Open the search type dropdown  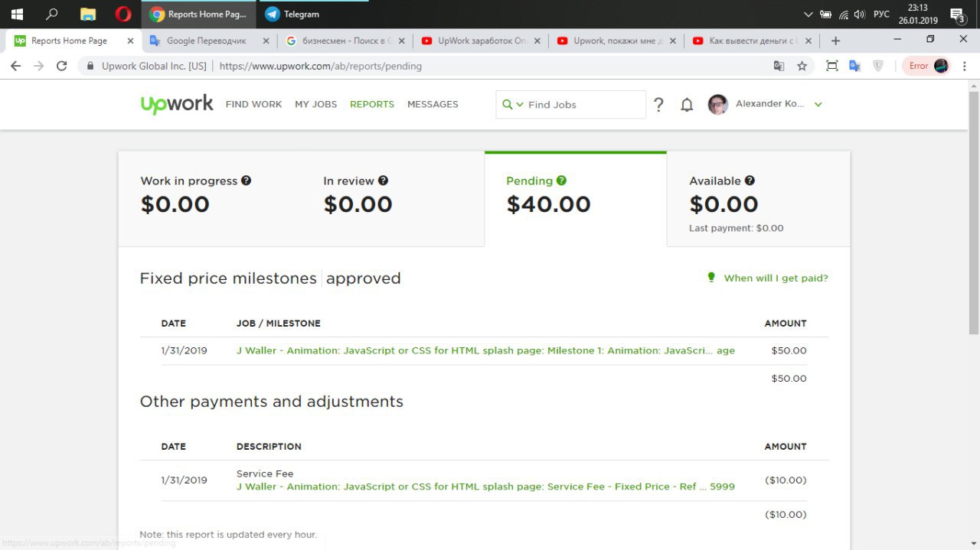[x=512, y=105]
